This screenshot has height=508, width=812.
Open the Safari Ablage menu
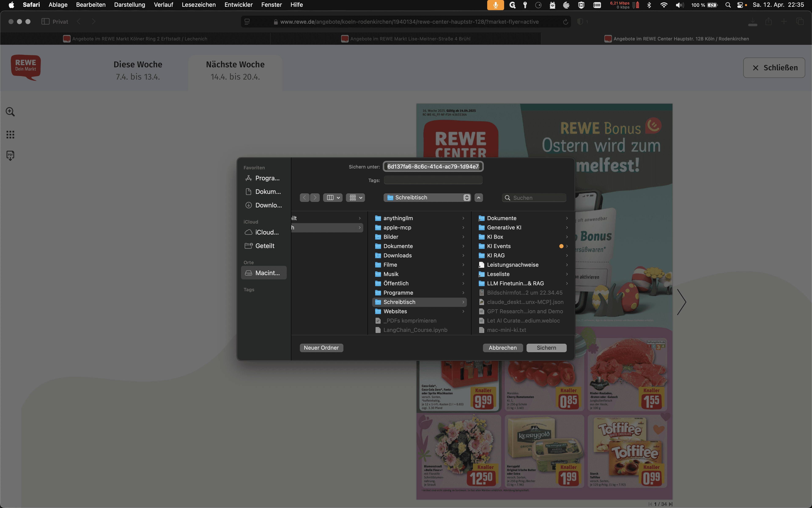click(x=58, y=5)
